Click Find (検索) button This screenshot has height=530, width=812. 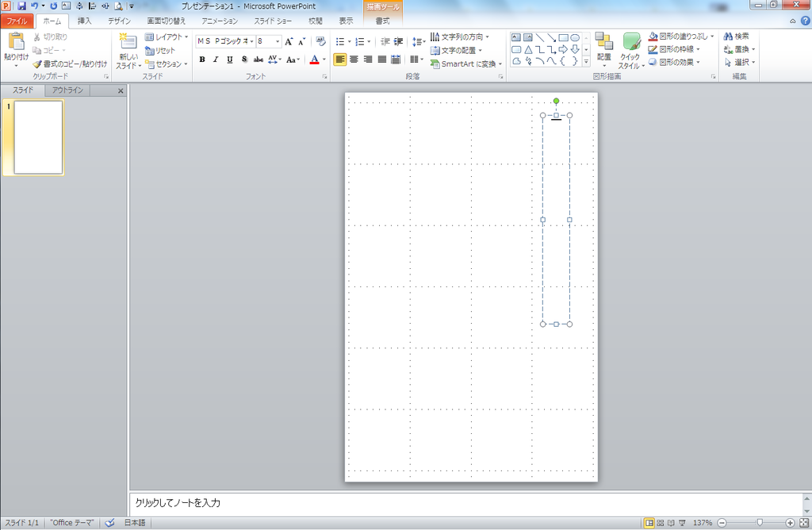tap(737, 36)
